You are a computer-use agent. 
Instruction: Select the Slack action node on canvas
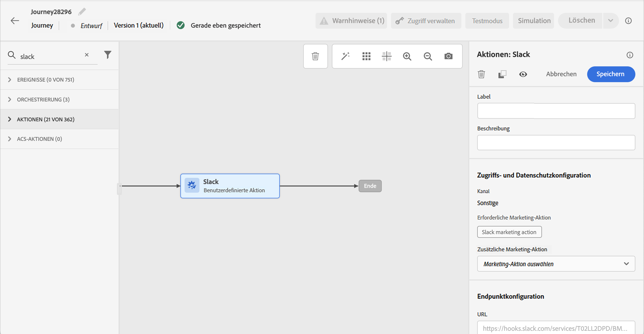coord(230,186)
